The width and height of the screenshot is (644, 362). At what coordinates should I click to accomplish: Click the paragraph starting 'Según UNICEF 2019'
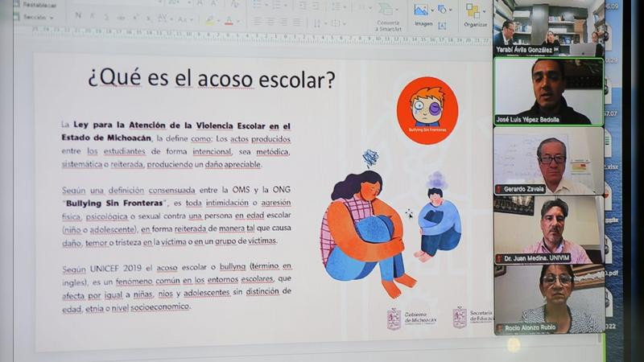click(176, 287)
